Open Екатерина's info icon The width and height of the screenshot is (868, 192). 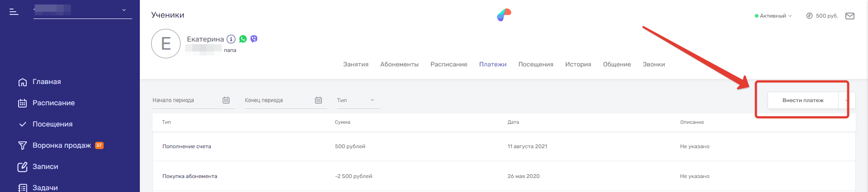(x=231, y=39)
